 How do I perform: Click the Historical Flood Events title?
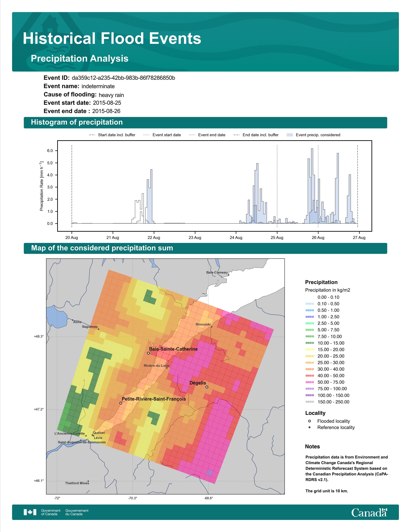[x=112, y=39]
